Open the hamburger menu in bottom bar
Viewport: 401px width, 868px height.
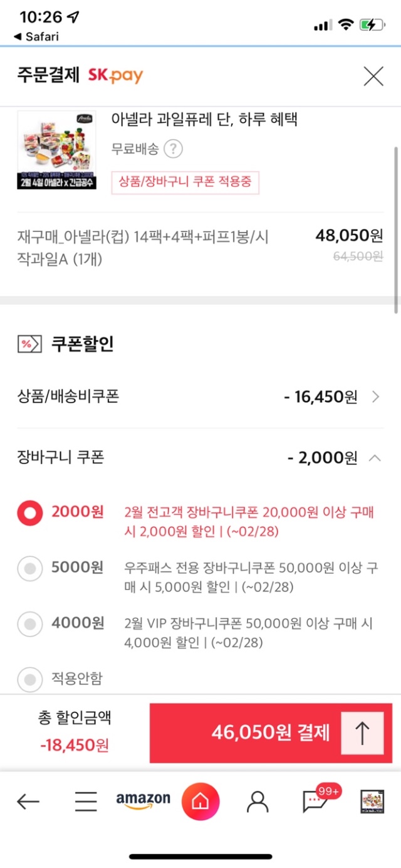(86, 801)
